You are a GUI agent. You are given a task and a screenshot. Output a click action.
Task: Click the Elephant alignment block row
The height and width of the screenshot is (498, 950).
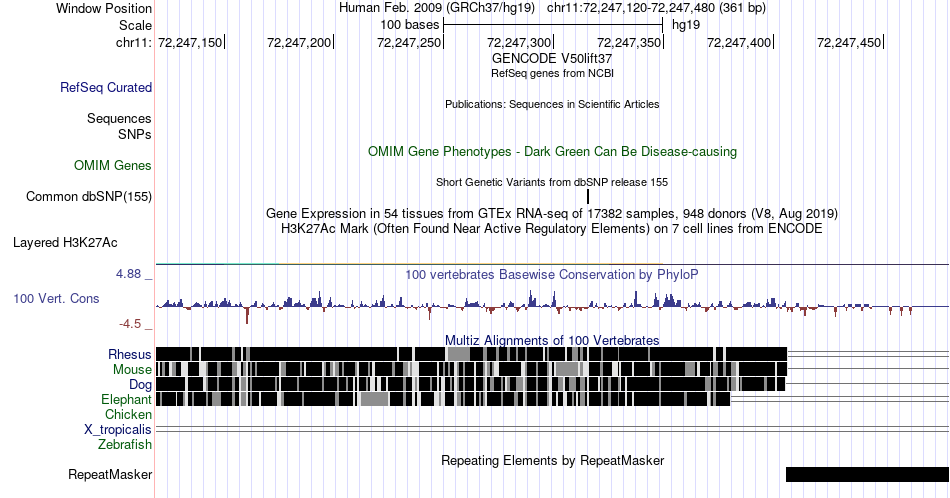click(443, 399)
